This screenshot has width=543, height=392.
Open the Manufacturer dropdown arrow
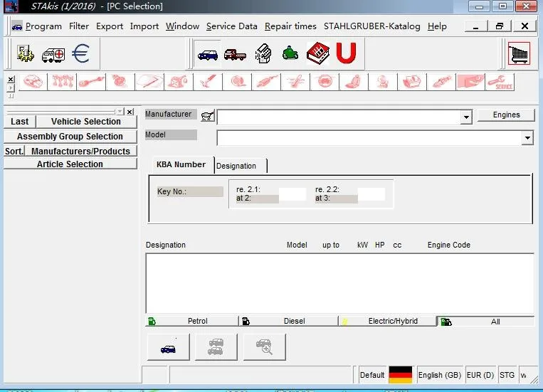pos(466,117)
